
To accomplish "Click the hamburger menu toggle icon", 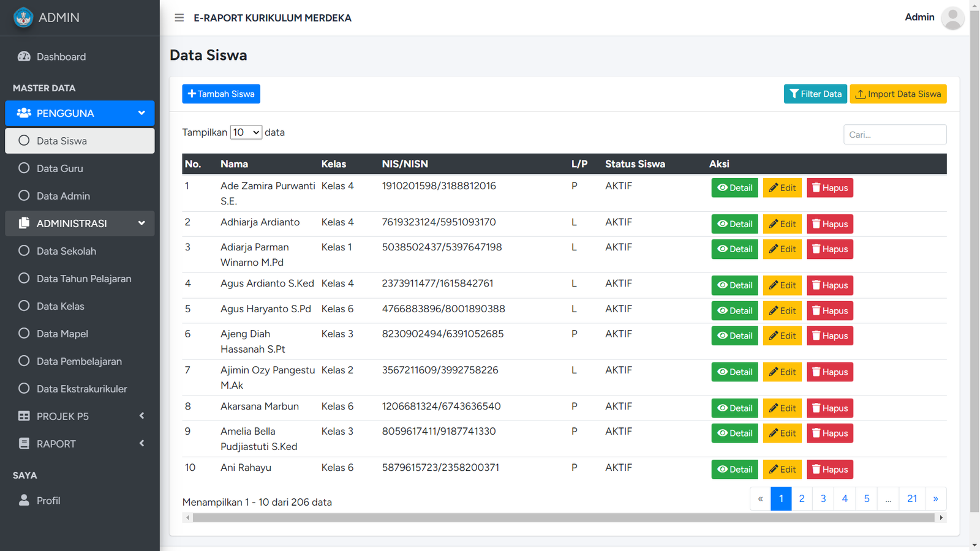I will (x=179, y=18).
